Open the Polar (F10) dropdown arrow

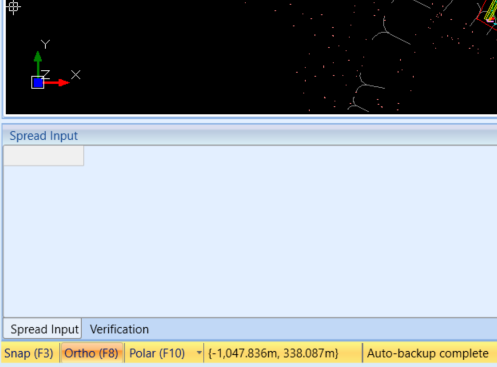[x=199, y=353]
